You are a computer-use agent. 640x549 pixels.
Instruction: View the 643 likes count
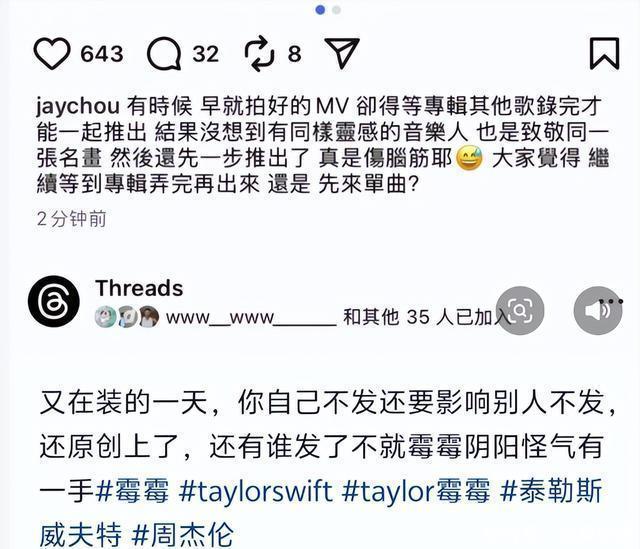[x=102, y=54]
